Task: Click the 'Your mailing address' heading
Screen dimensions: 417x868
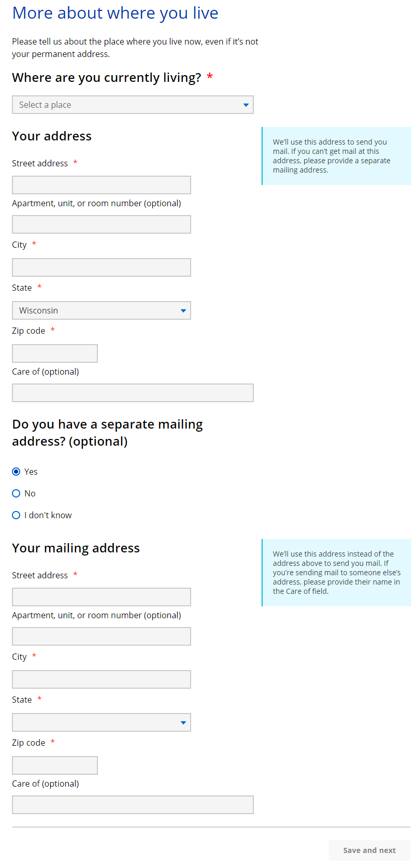Action: pos(76,548)
